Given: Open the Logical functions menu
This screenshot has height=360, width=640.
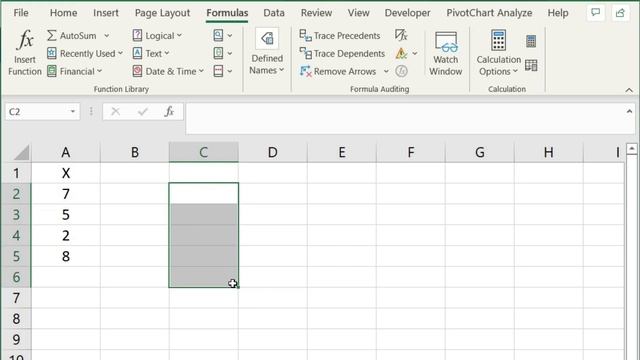Looking at the screenshot, I should coord(157,36).
